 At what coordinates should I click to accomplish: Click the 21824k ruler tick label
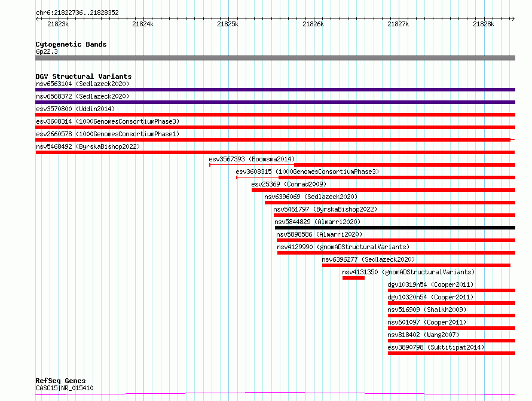143,24
